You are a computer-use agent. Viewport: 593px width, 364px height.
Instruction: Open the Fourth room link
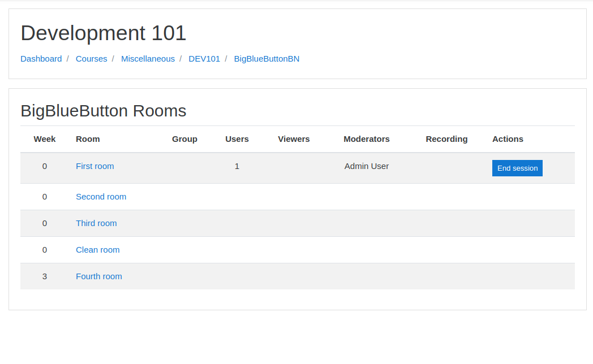99,276
